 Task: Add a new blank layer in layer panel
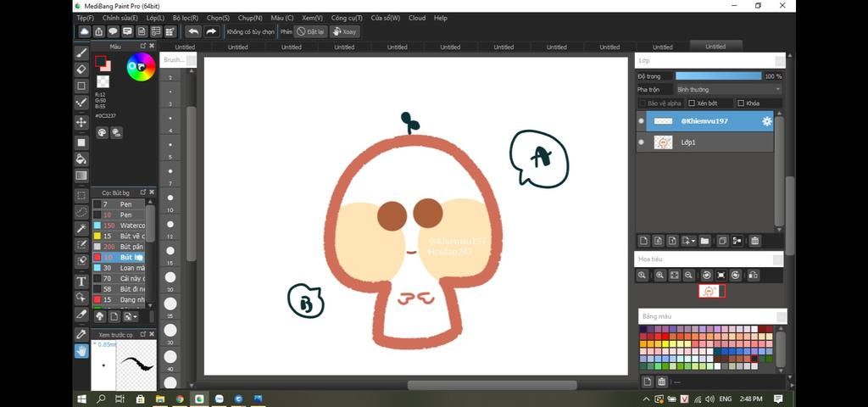pyautogui.click(x=644, y=241)
